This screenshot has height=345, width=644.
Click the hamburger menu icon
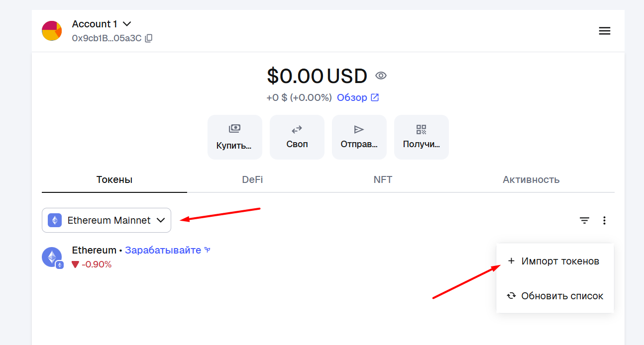pyautogui.click(x=604, y=31)
